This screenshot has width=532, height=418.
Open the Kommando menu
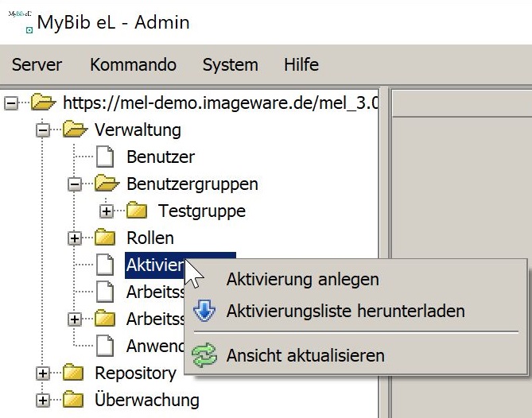pos(133,64)
